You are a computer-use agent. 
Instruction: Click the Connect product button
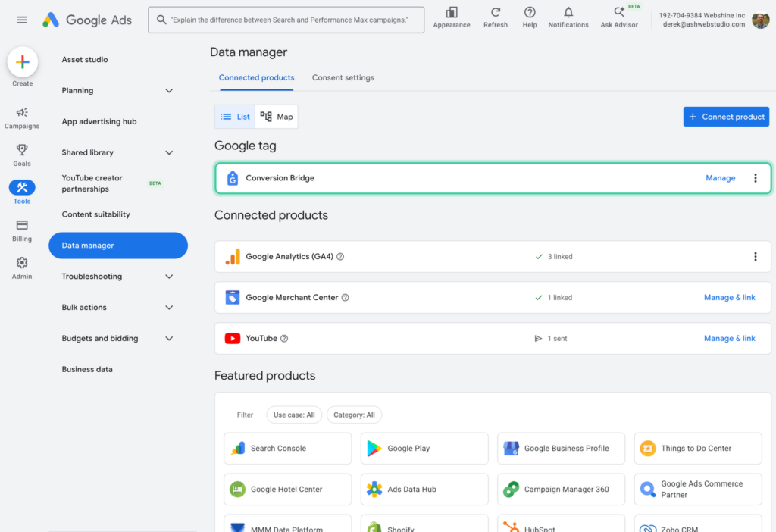726,117
